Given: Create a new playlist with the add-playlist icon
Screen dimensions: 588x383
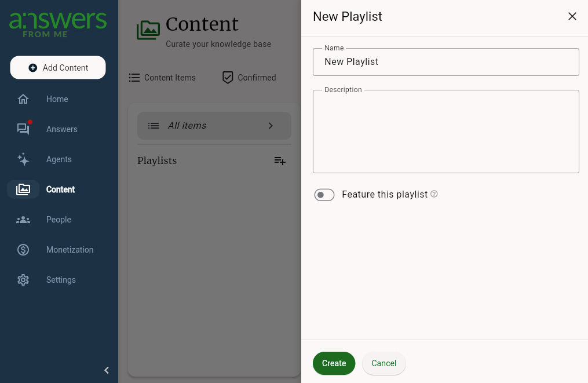Looking at the screenshot, I should pyautogui.click(x=280, y=161).
